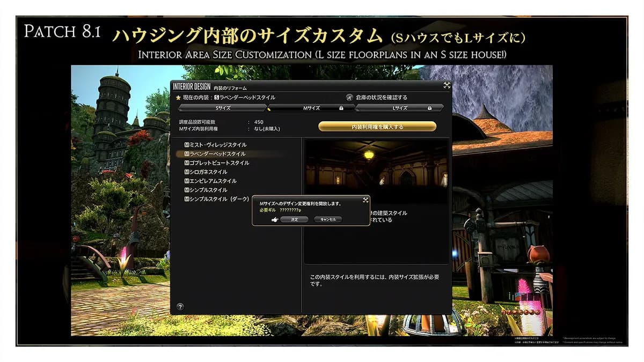The height and width of the screenshot is (362, 644).
Task: Click the warehouse status (倉庫の状況を確認する) icon
Action: (349, 98)
